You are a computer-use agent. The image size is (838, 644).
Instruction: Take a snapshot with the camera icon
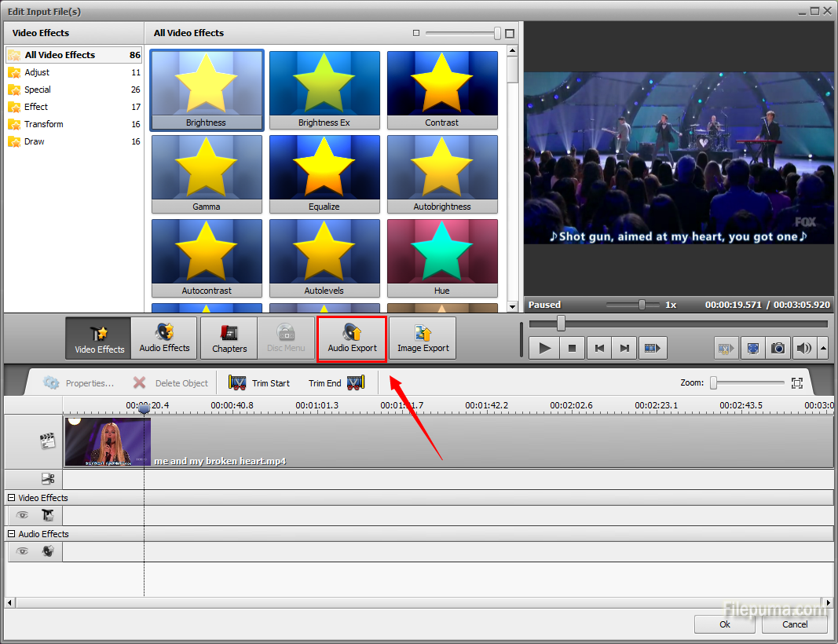click(778, 348)
